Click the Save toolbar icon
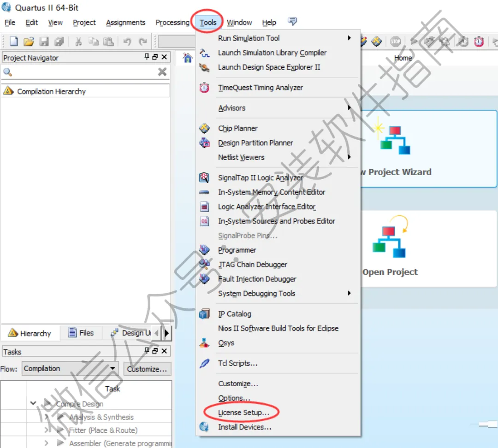498x448 pixels. (44, 41)
